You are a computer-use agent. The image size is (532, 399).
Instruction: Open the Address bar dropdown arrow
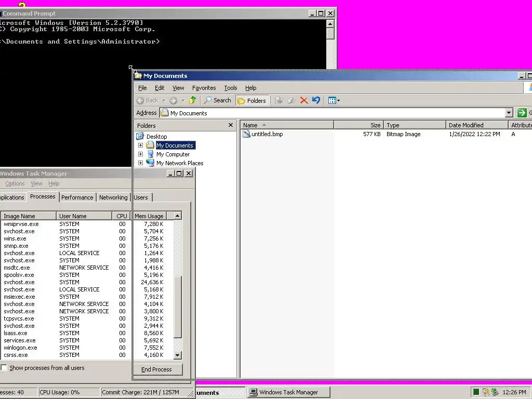point(509,113)
